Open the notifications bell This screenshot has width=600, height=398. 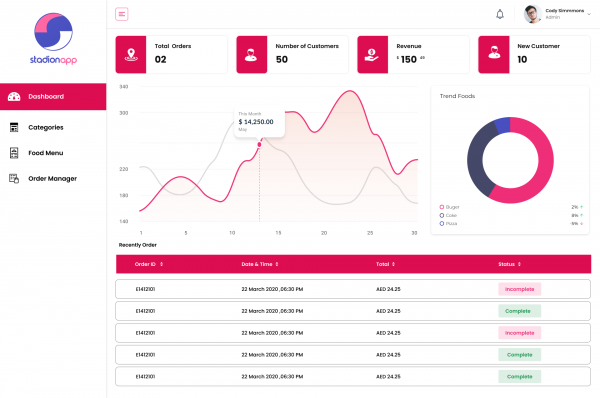pos(500,15)
